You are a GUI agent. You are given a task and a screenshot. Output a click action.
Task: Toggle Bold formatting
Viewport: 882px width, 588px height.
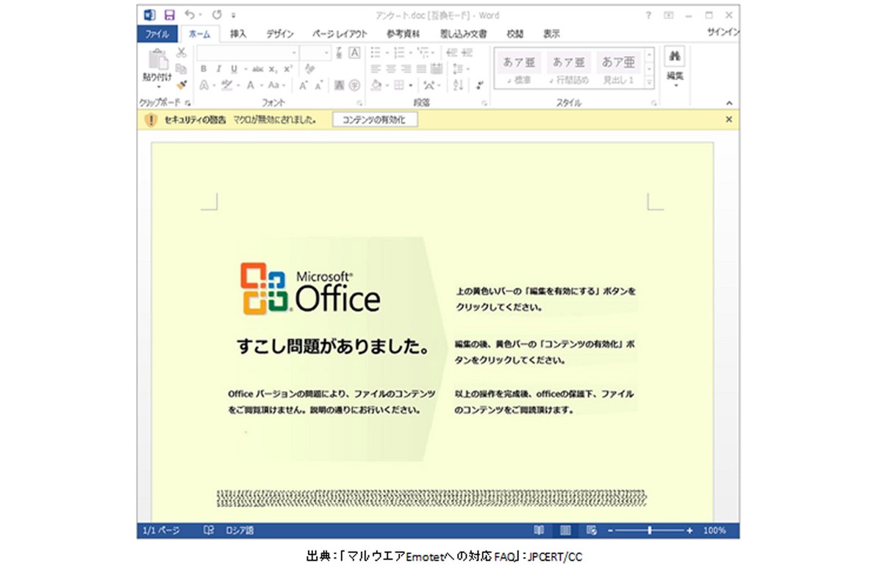[x=204, y=69]
